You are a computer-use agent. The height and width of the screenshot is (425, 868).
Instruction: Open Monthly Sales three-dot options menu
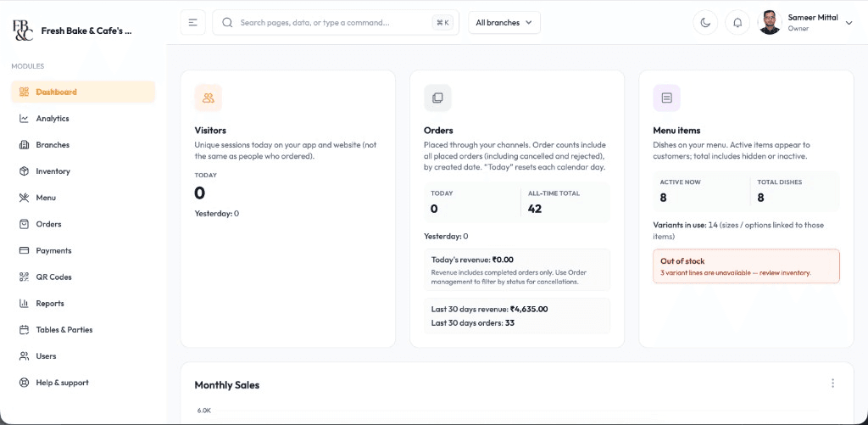pos(832,383)
